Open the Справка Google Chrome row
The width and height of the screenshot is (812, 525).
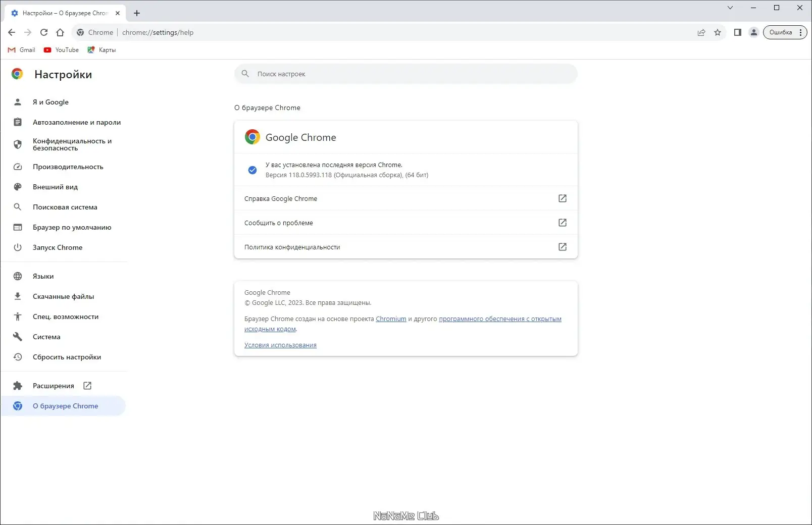[405, 198]
